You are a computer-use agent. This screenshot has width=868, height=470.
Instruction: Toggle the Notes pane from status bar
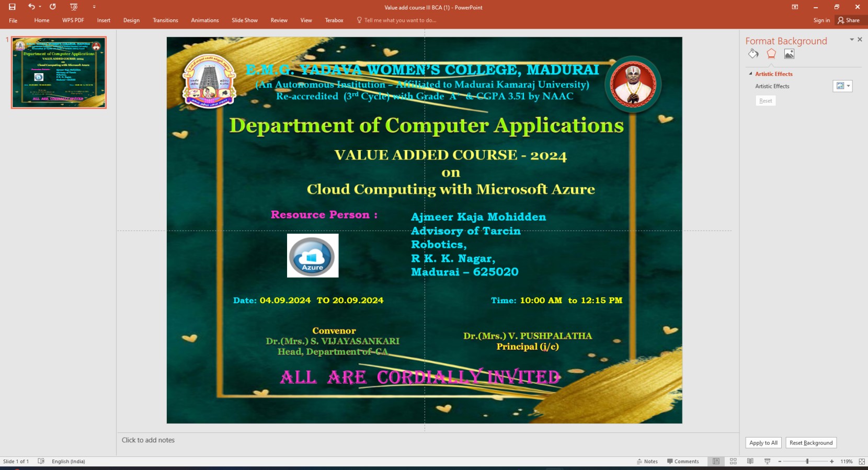pyautogui.click(x=647, y=462)
